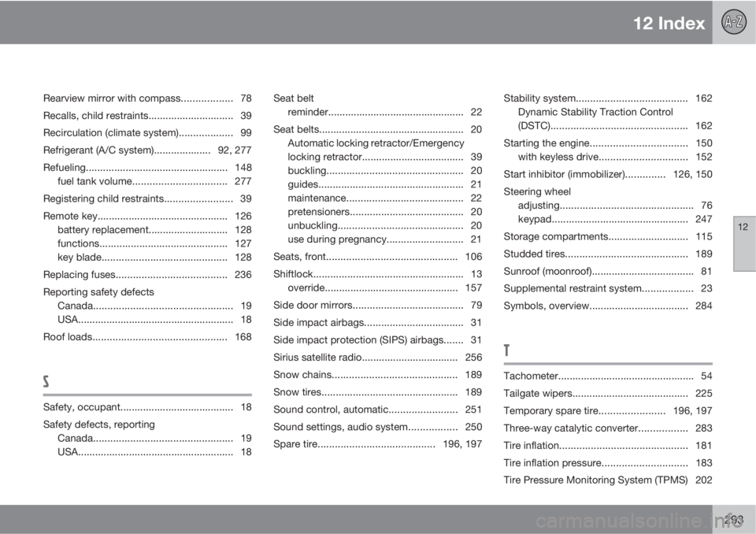
Task: Click the '12 Index' page title
Action: coord(669,23)
